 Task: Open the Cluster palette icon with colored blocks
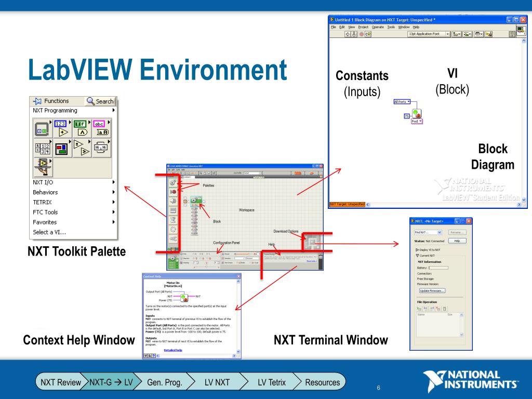pyautogui.click(x=62, y=148)
